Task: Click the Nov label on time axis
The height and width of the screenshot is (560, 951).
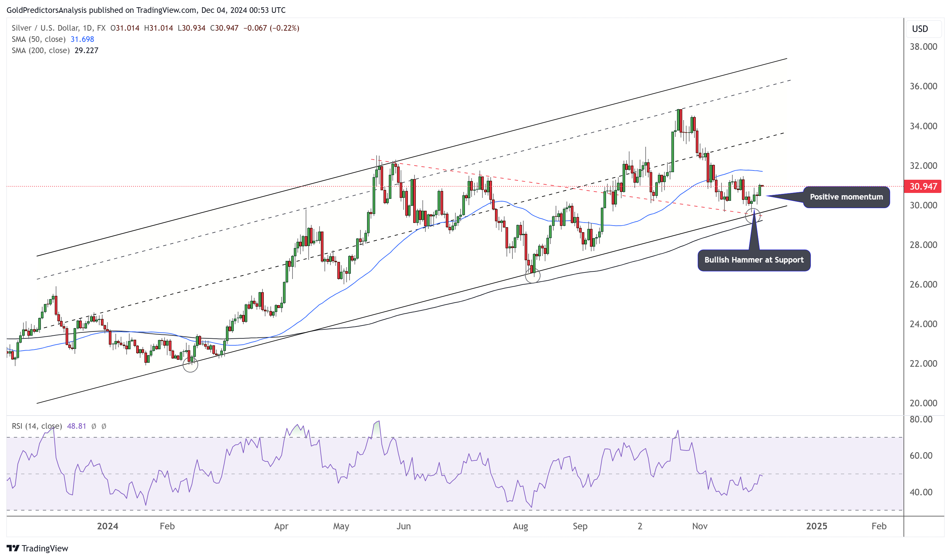Action: point(699,526)
